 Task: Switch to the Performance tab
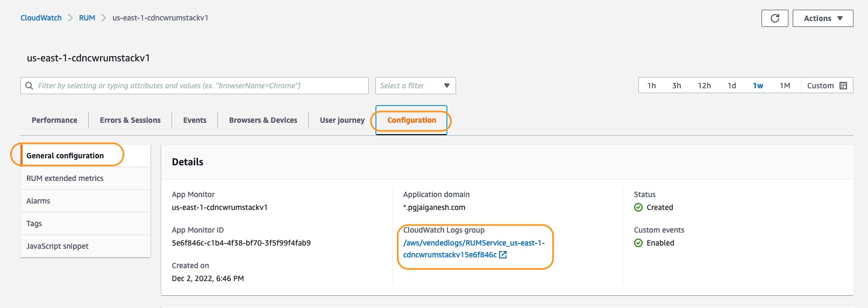[x=54, y=120]
